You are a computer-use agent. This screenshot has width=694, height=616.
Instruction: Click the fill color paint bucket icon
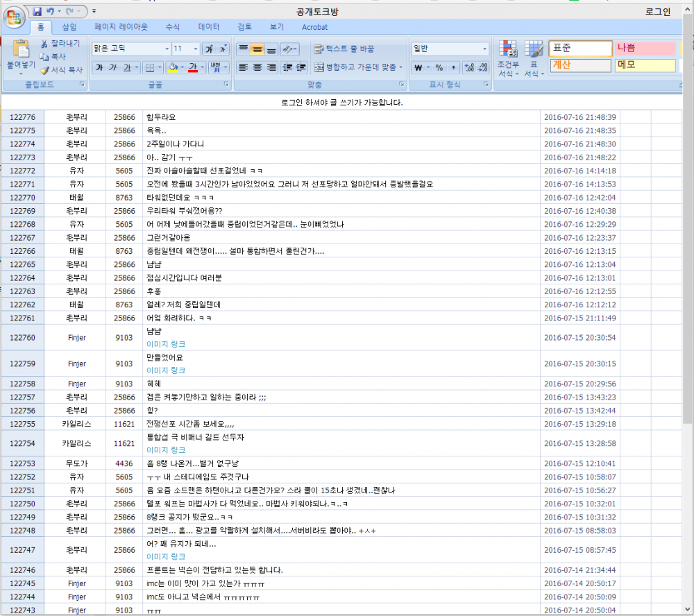click(173, 65)
